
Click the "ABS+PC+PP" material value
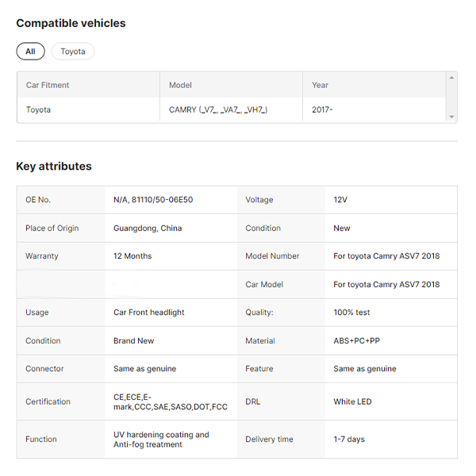pos(356,341)
